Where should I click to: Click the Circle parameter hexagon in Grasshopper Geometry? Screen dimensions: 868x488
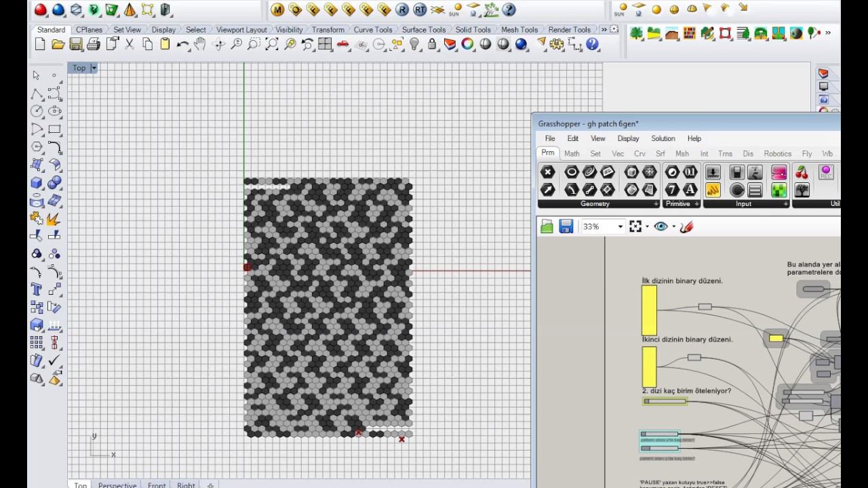tap(572, 172)
